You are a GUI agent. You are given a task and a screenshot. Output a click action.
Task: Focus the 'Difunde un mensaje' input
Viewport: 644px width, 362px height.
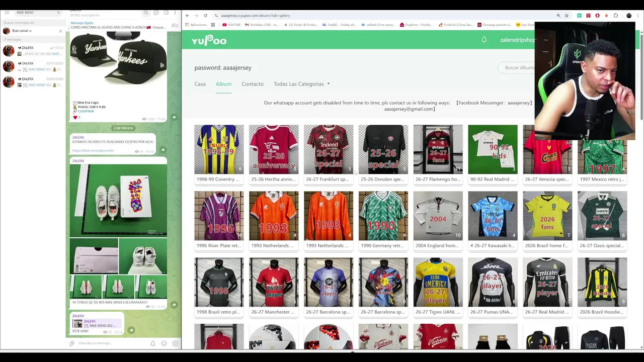(x=112, y=343)
